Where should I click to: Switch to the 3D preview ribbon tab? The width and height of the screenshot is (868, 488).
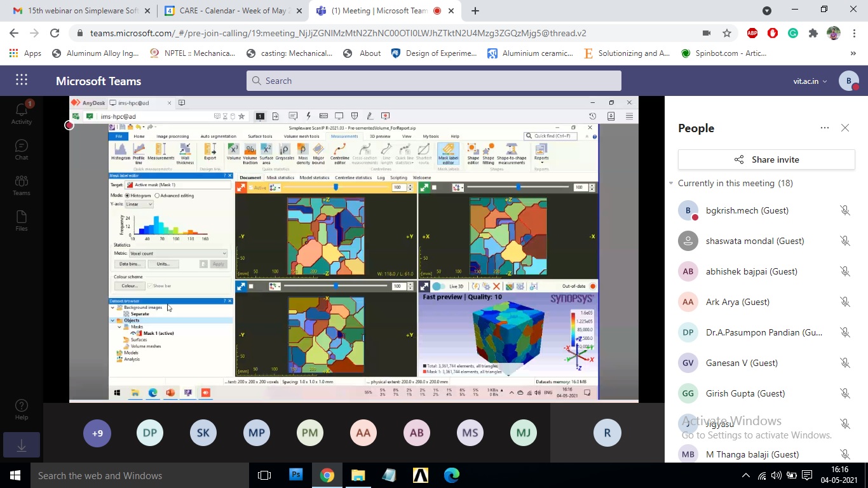[x=379, y=137]
